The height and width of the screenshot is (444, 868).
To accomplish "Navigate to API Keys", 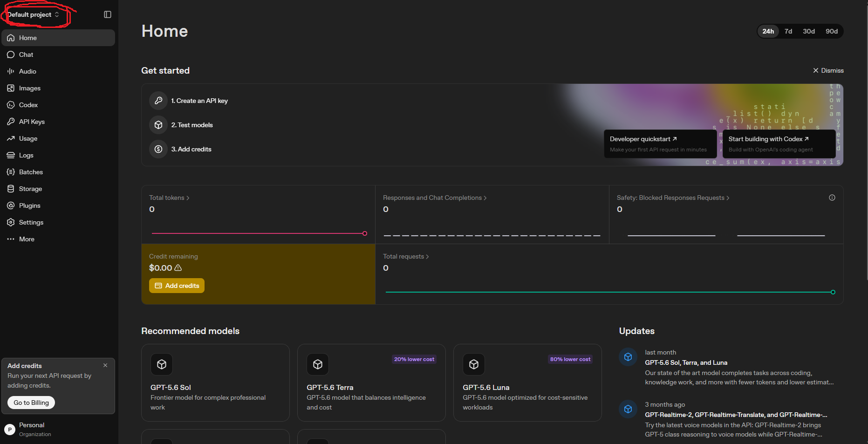I will [58, 122].
